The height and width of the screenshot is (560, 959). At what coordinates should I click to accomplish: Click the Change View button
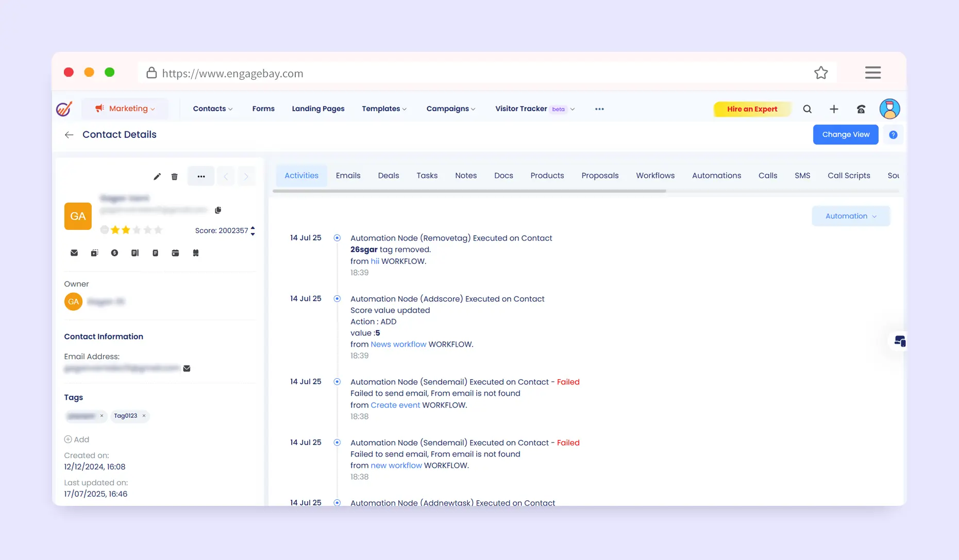(845, 135)
